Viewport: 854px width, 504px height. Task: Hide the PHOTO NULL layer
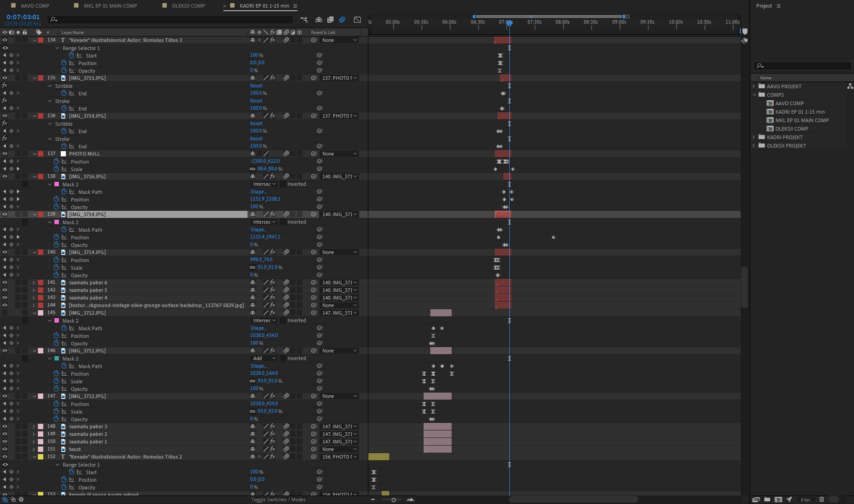coord(5,154)
